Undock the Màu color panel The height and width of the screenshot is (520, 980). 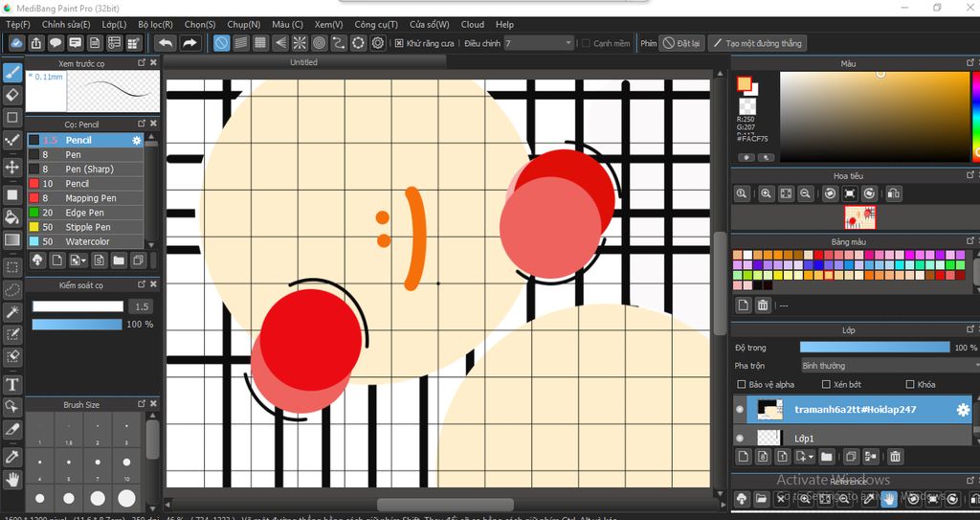pyautogui.click(x=970, y=62)
